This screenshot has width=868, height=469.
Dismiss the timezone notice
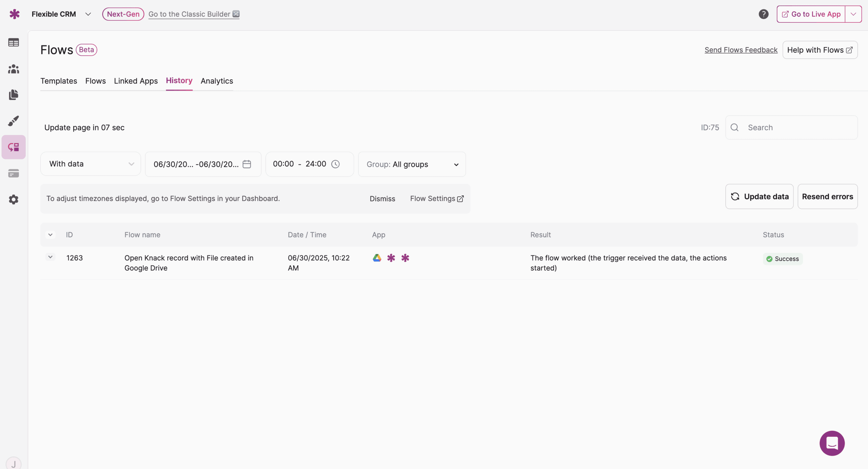[382, 199]
